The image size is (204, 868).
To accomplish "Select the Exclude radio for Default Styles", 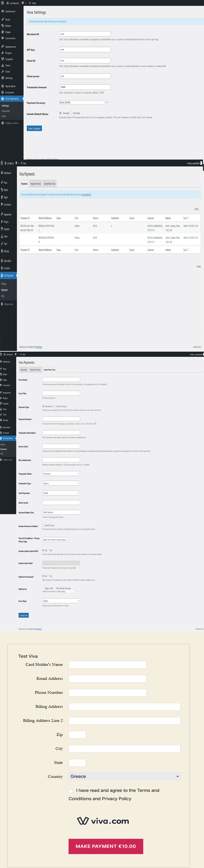I will 71,113.
